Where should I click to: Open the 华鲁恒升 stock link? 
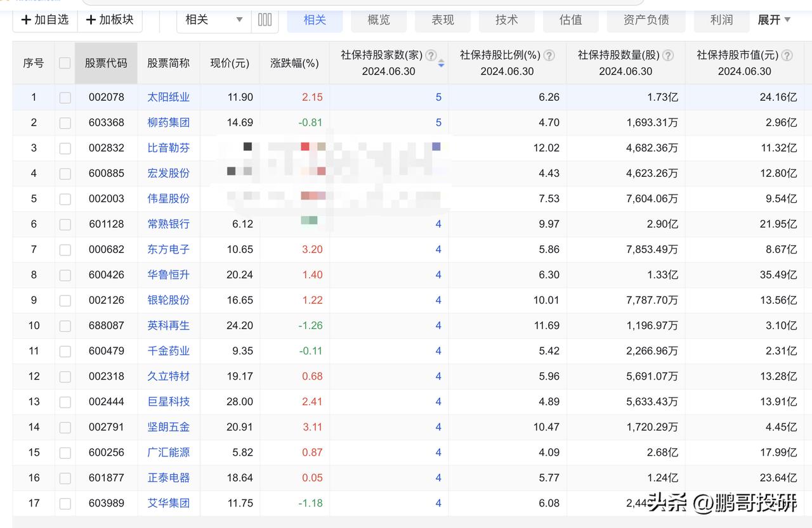click(x=169, y=274)
